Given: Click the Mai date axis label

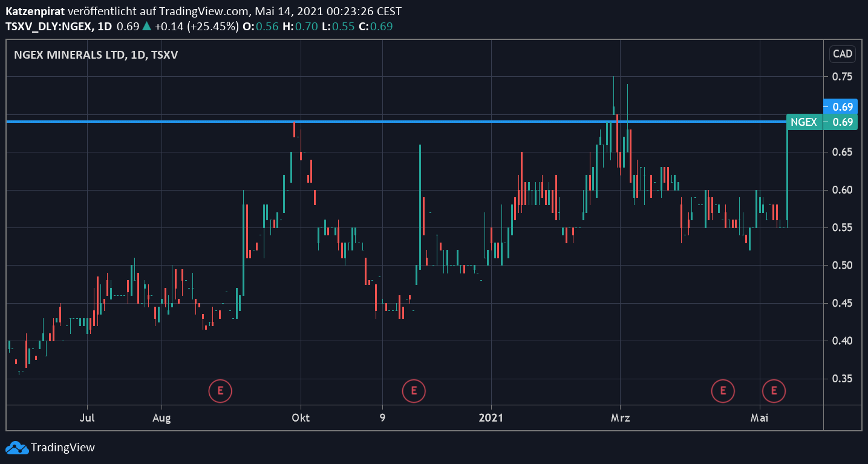Looking at the screenshot, I should coord(759,417).
